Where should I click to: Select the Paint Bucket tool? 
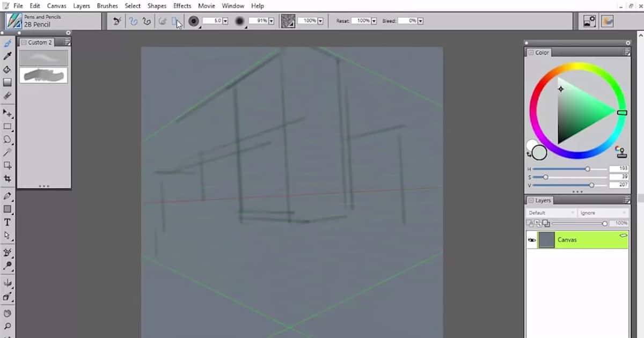click(8, 69)
